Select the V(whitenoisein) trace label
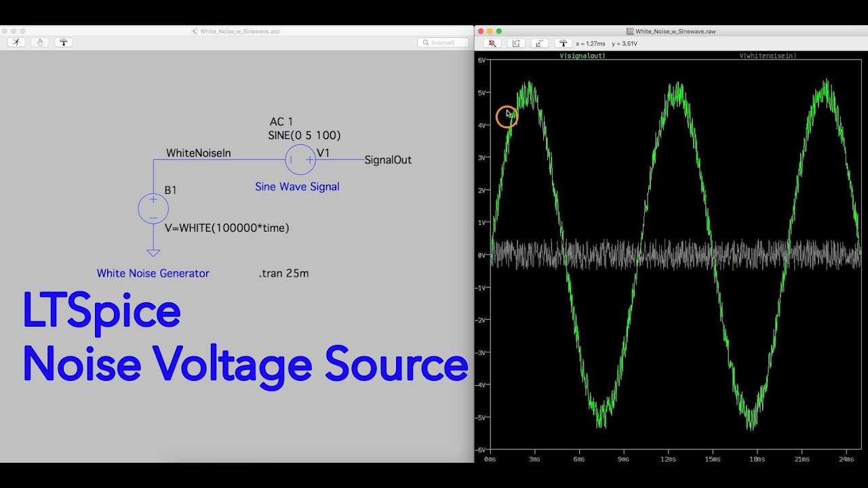Image resolution: width=868 pixels, height=488 pixels. pos(768,56)
